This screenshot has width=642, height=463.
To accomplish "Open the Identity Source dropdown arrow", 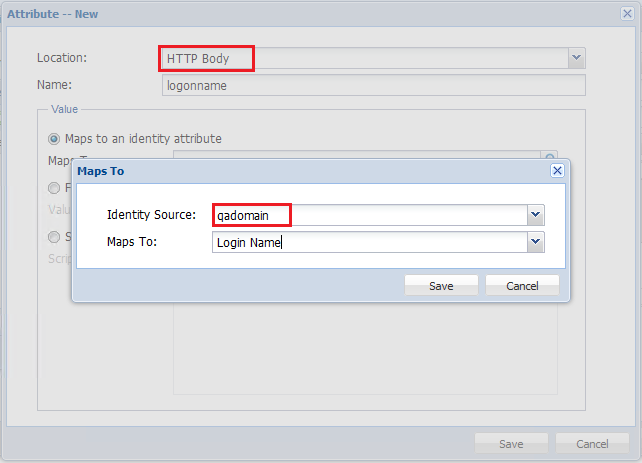I will pyautogui.click(x=535, y=215).
